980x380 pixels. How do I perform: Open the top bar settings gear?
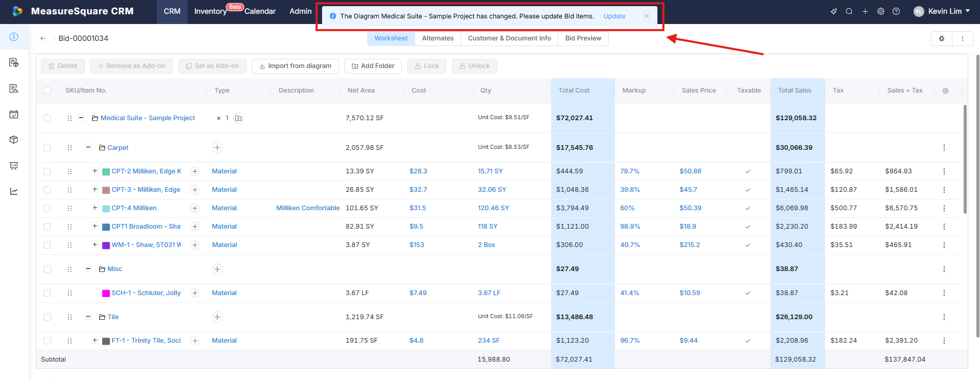coord(881,11)
